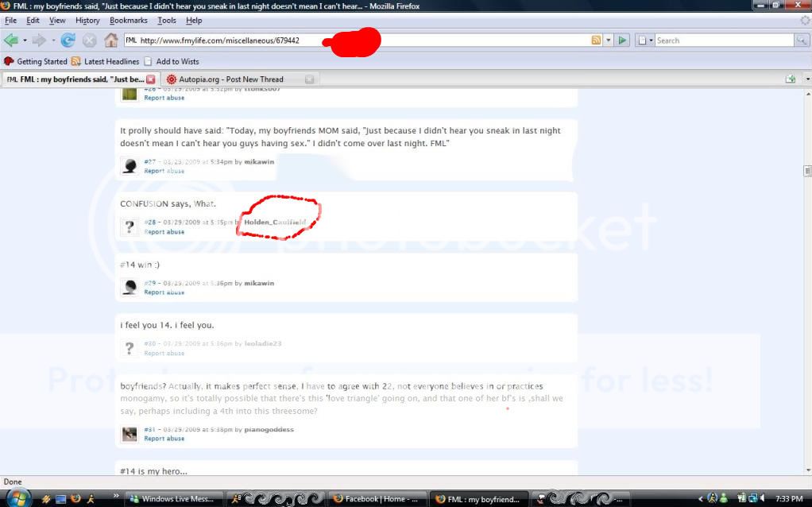Close the Autopia.org tab

tap(309, 79)
